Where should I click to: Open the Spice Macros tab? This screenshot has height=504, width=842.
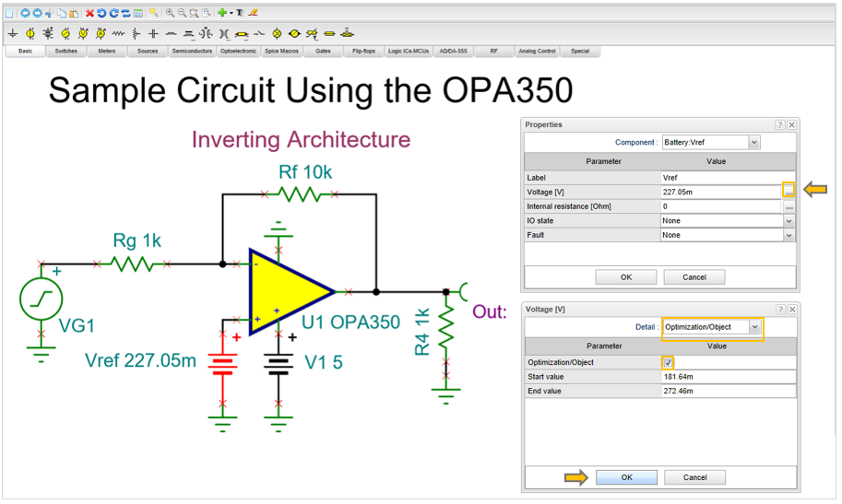[x=281, y=52]
